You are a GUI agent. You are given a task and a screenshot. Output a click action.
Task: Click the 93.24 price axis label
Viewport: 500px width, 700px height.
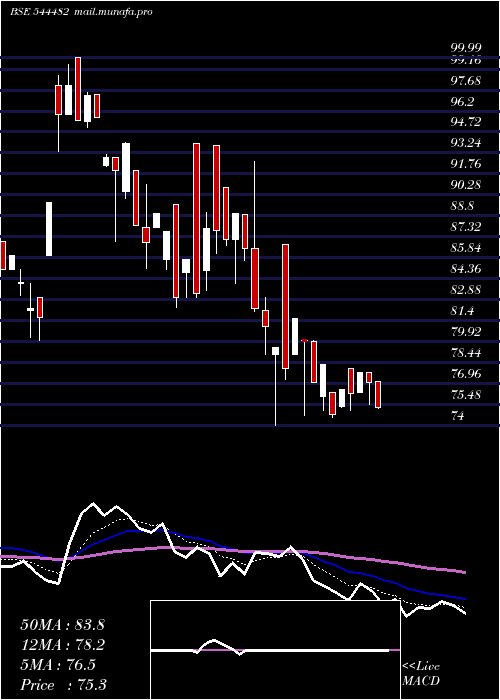(466, 143)
